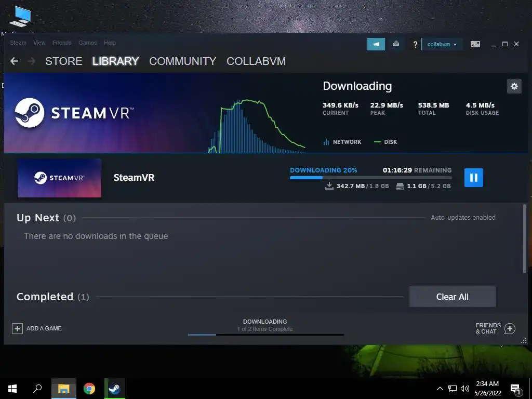The image size is (532, 399).
Task: Click "DOWNLOADING 20%" text
Action: pos(323,170)
